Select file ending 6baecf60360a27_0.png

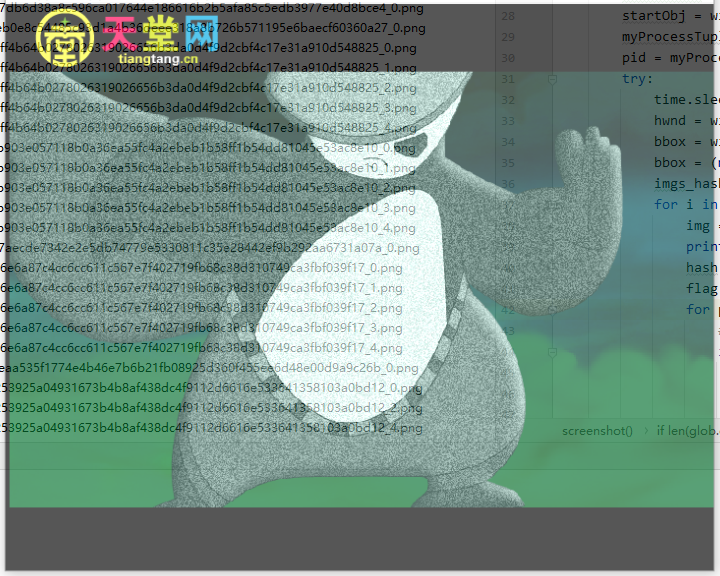tap(213, 28)
